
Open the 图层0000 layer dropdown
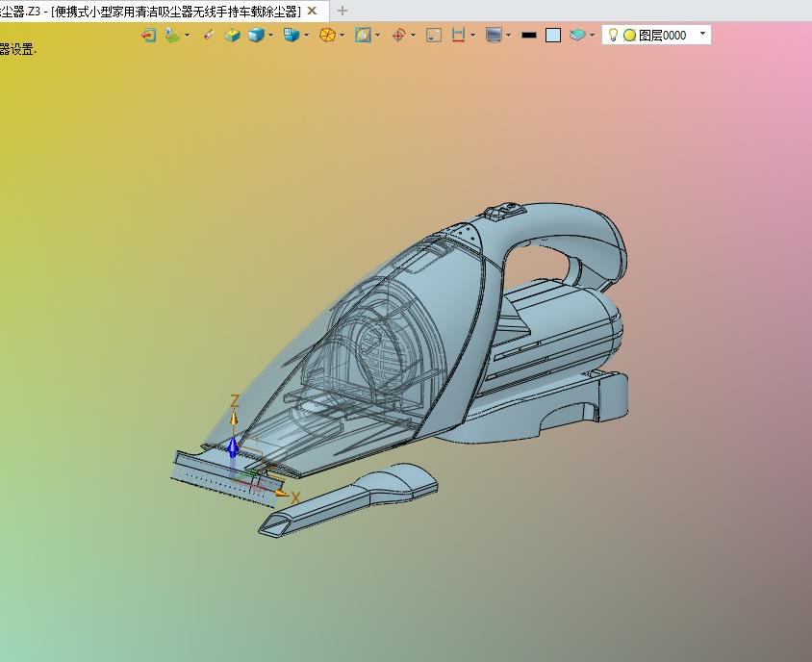[702, 33]
